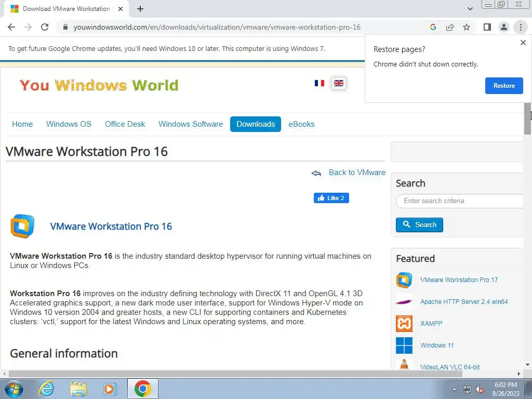
Task: Click the Chrome taskbar icon
Action: coord(142,389)
